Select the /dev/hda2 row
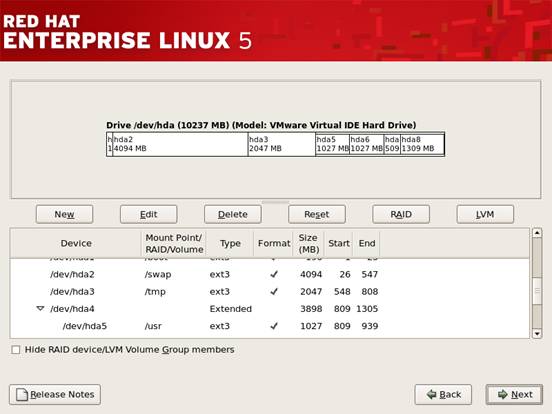Viewport: 552px width, 414px height. pyautogui.click(x=270, y=274)
